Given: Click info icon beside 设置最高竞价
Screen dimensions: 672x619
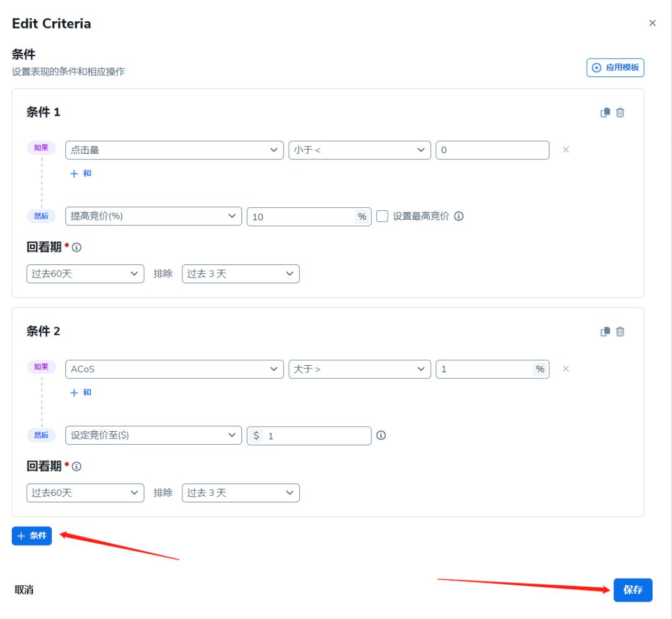Looking at the screenshot, I should click(459, 216).
